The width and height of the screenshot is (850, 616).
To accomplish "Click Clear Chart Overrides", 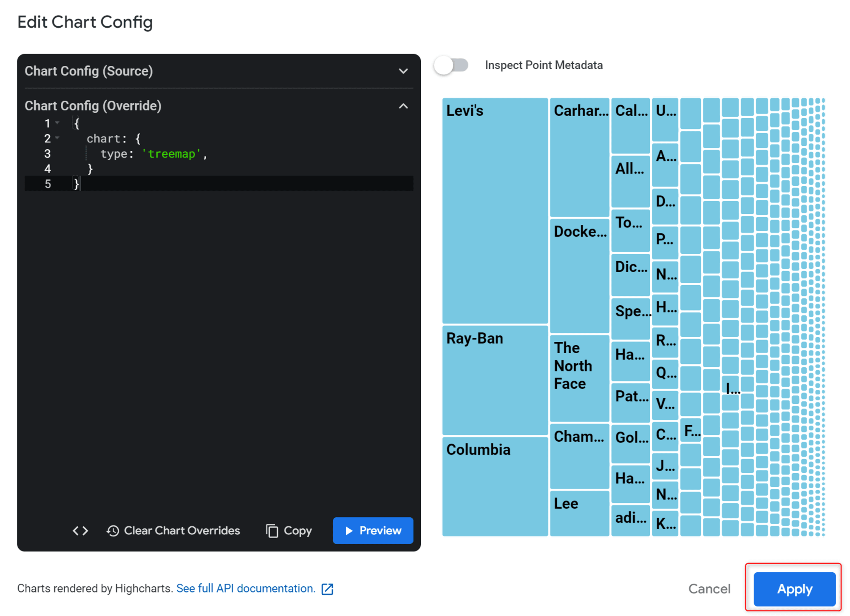I will point(173,531).
